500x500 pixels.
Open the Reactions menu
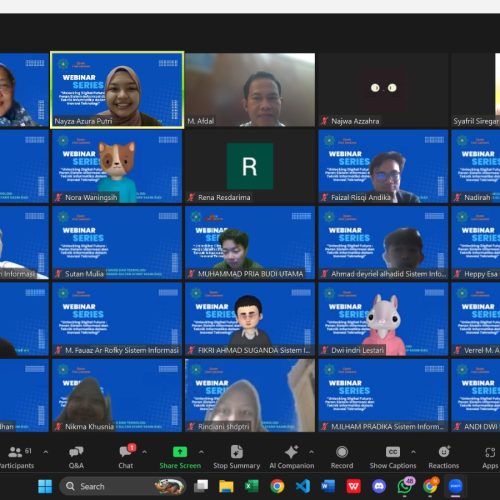(x=444, y=458)
